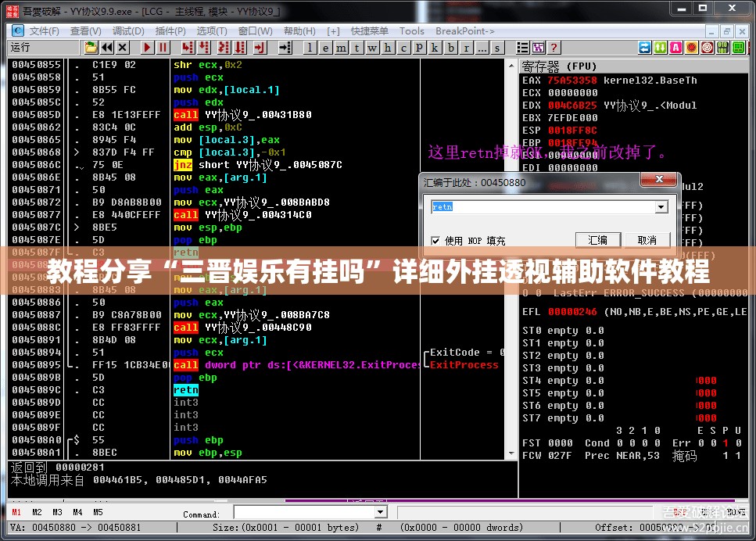Open the 窗口(W) menu

255,30
